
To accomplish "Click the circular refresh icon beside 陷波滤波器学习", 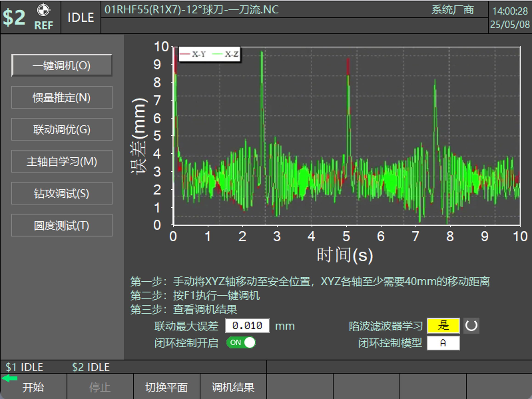I will (471, 326).
